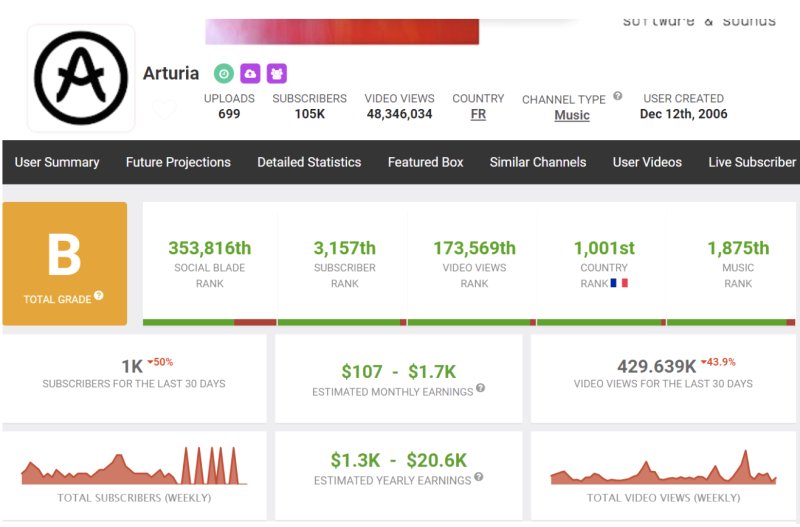This screenshot has height=527, width=800.
Task: Click the green circular badge next to Arturia
Action: [x=223, y=73]
